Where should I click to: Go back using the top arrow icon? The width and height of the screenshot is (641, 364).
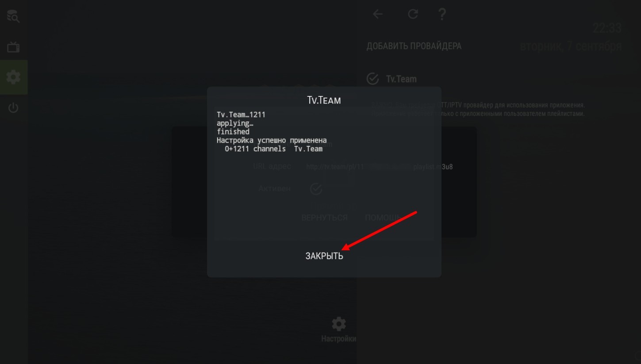(x=378, y=14)
